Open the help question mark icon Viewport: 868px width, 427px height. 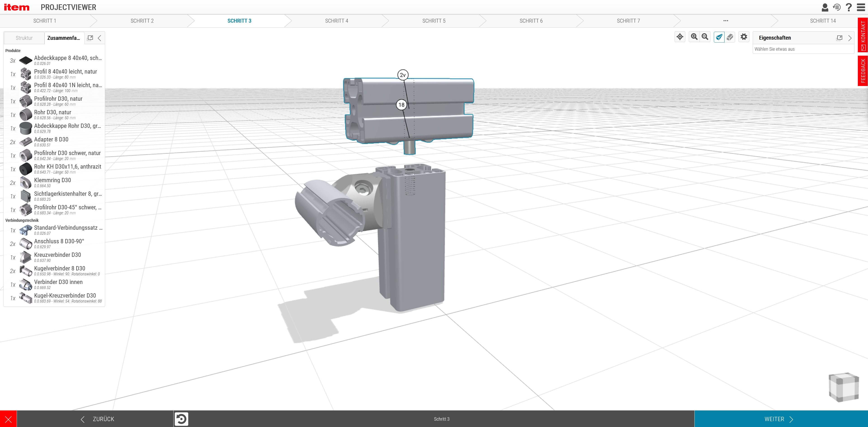(x=849, y=7)
